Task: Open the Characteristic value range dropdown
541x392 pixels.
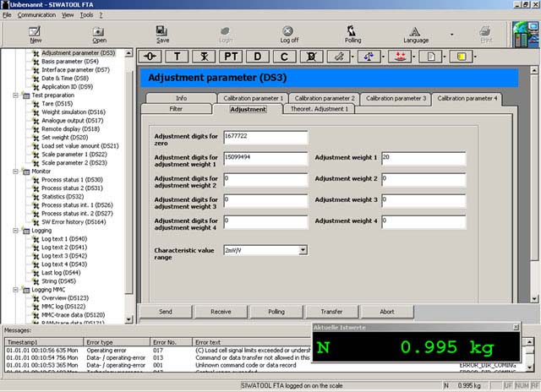Action: click(303, 250)
